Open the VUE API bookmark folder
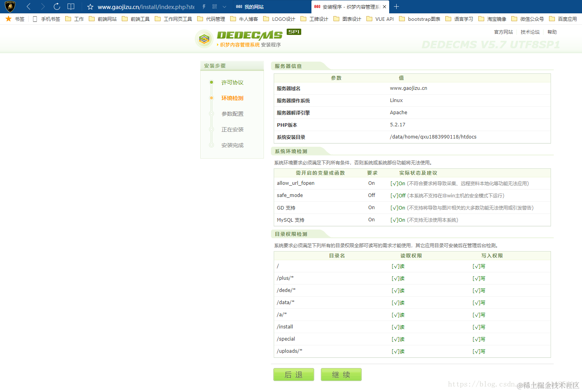582x392 pixels. (380, 19)
